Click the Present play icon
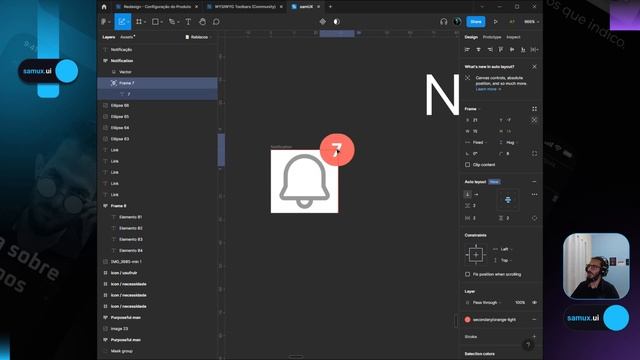Viewport: 640px width, 360px height. (496, 22)
